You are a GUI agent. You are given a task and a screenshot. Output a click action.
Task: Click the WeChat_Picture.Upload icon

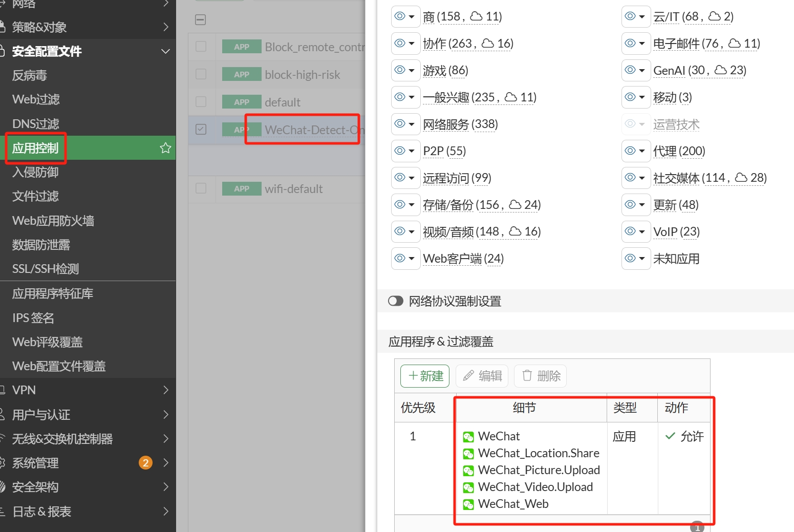coord(468,471)
